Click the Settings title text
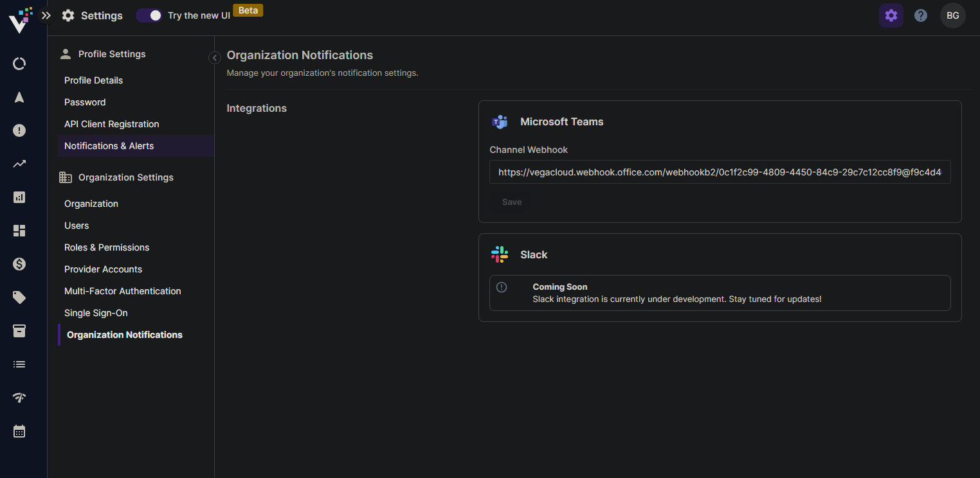This screenshot has width=980, height=478. point(102,15)
